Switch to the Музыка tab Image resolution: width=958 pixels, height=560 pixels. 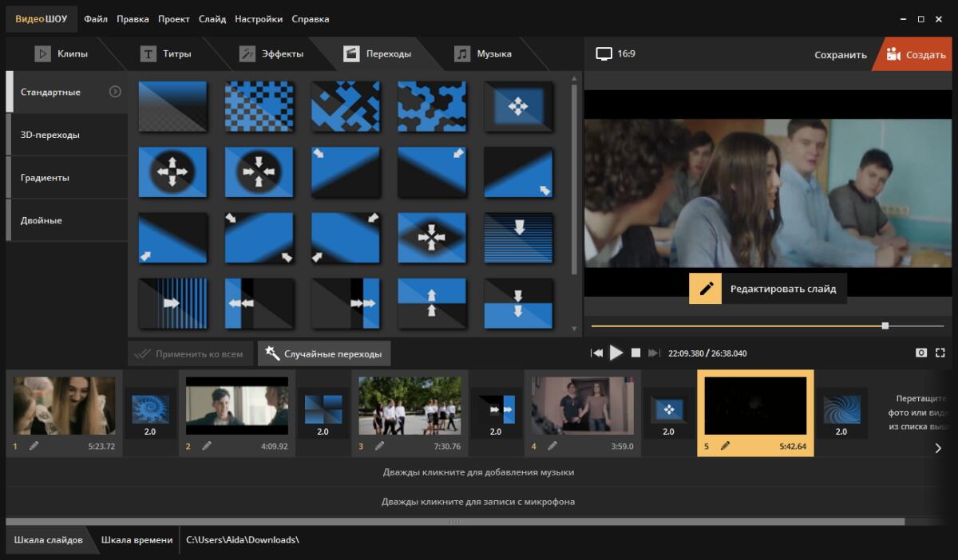point(493,54)
